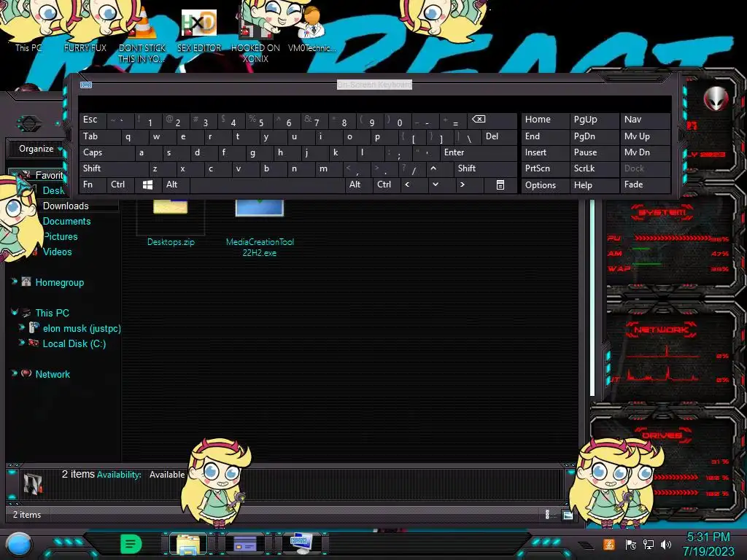Screen dimensions: 747x560
Task: Click the network tray icon
Action: [x=649, y=545]
